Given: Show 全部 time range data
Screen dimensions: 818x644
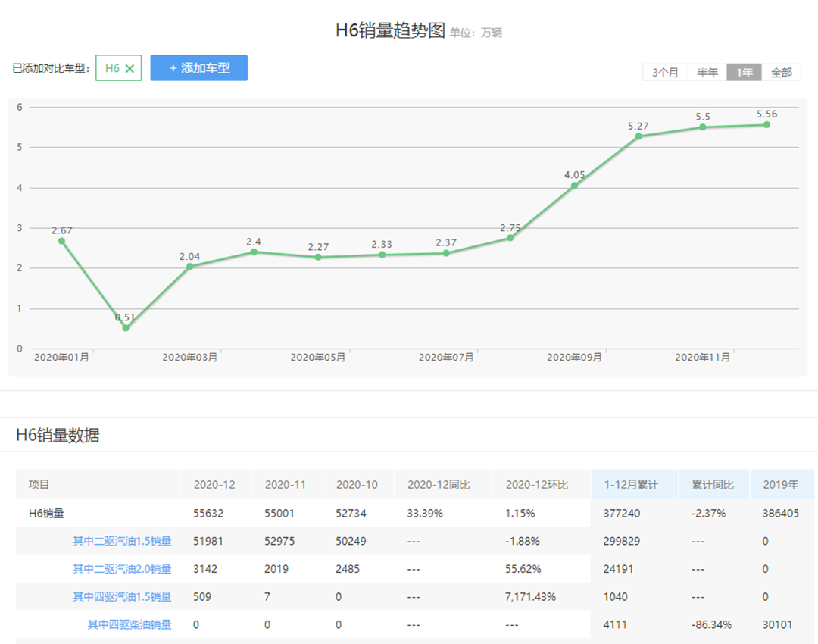Looking at the screenshot, I should coord(781,73).
